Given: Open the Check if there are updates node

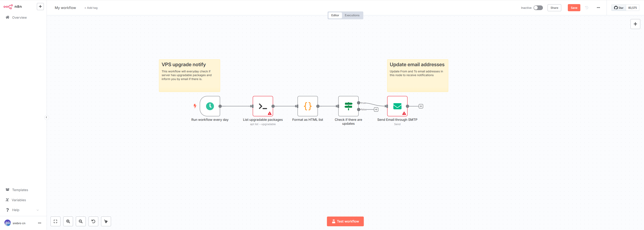Looking at the screenshot, I should pyautogui.click(x=348, y=106).
